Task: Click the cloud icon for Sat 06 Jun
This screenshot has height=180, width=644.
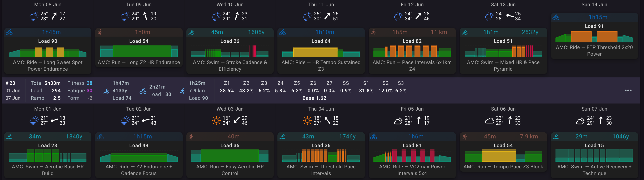Action: pos(489,121)
